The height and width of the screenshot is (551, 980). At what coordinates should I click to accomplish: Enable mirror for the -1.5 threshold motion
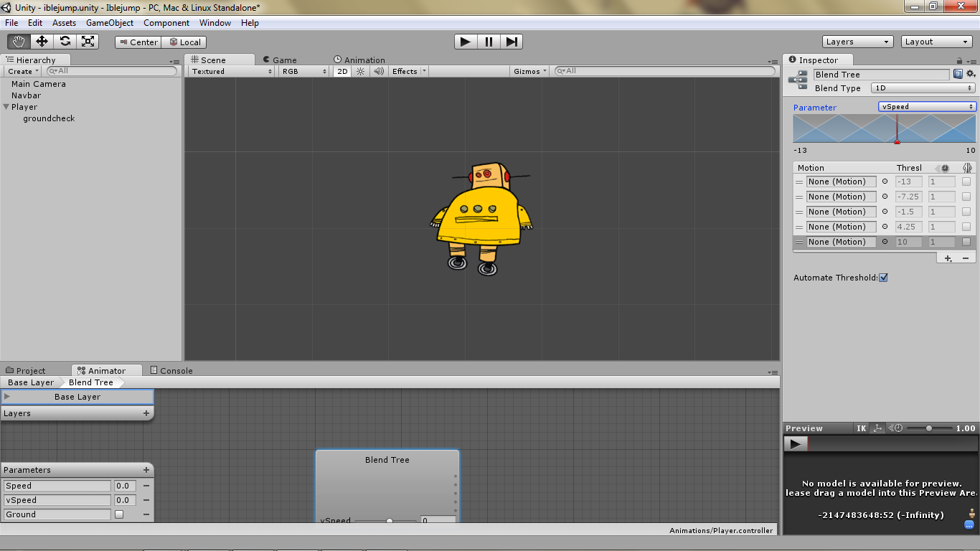tap(966, 212)
